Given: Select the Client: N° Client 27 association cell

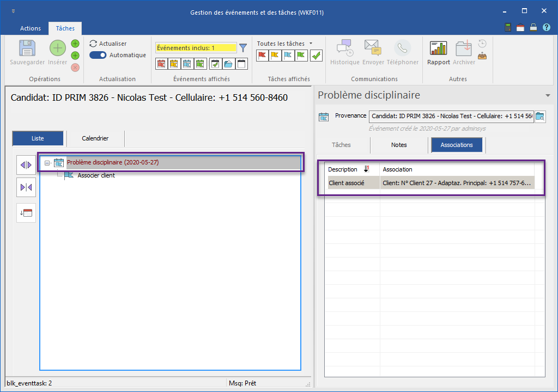Looking at the screenshot, I should 457,183.
